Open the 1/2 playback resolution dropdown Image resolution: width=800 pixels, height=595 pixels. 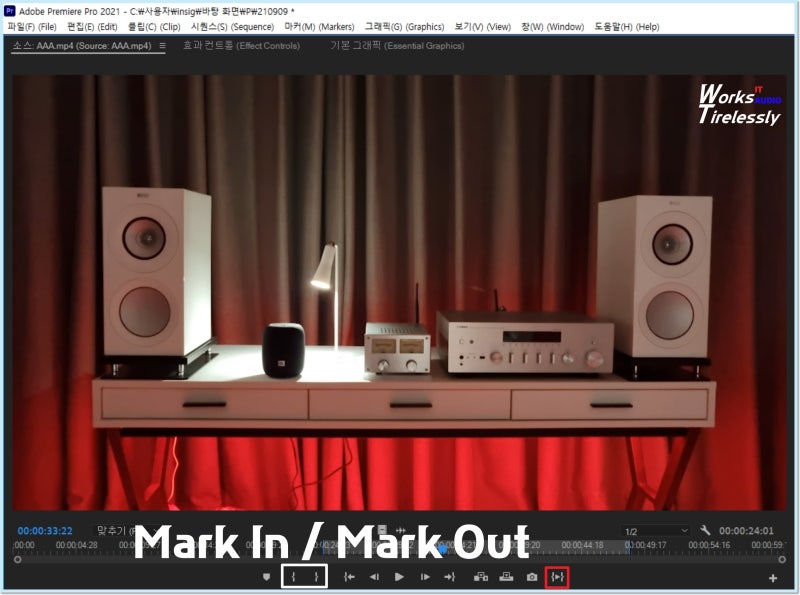tap(656, 531)
